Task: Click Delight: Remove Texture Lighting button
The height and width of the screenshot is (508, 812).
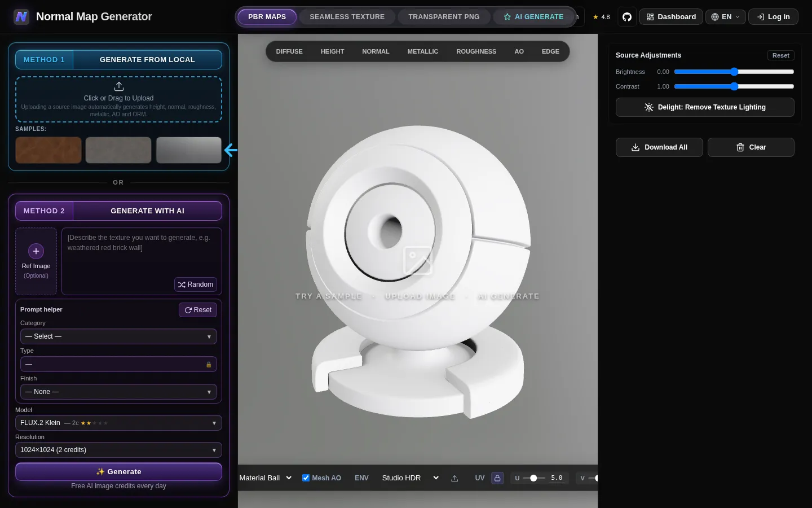Action: click(x=705, y=107)
